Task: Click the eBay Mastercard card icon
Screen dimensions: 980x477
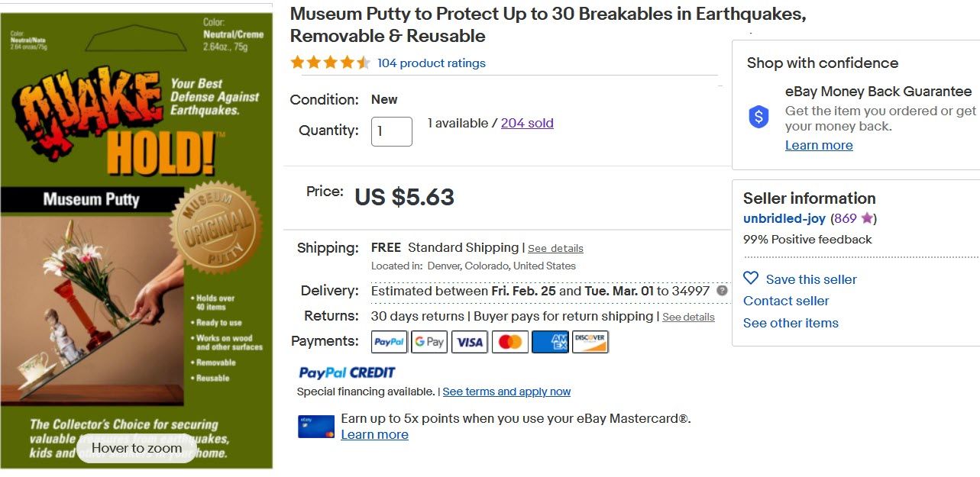Action: click(316, 427)
